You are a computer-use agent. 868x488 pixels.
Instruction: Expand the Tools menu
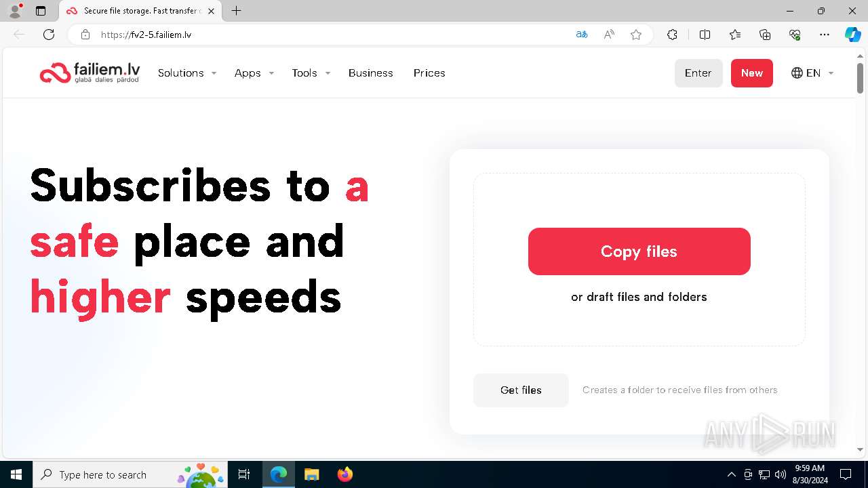pos(311,73)
